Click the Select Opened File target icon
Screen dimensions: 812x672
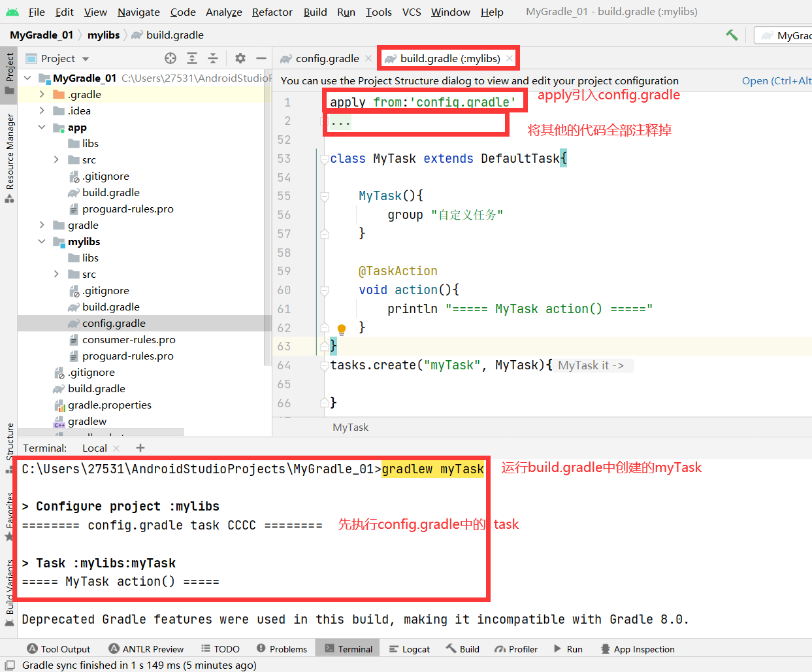(x=170, y=58)
